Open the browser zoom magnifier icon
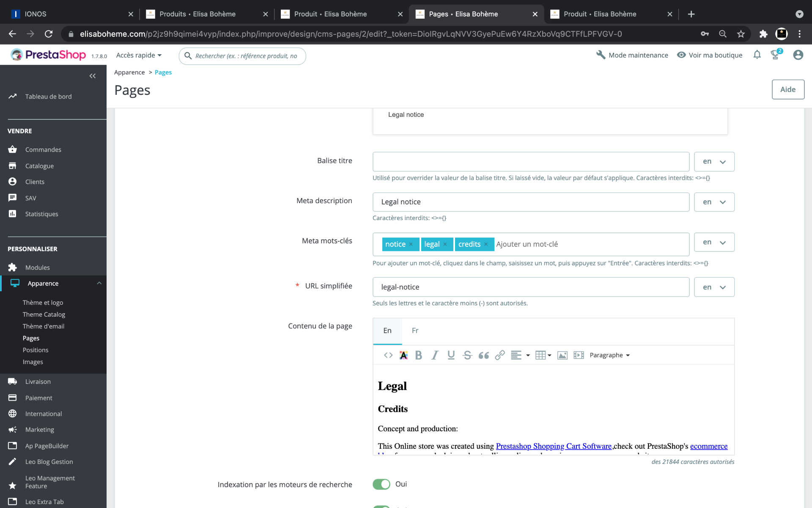Screen dimensions: 812x508 (x=723, y=34)
